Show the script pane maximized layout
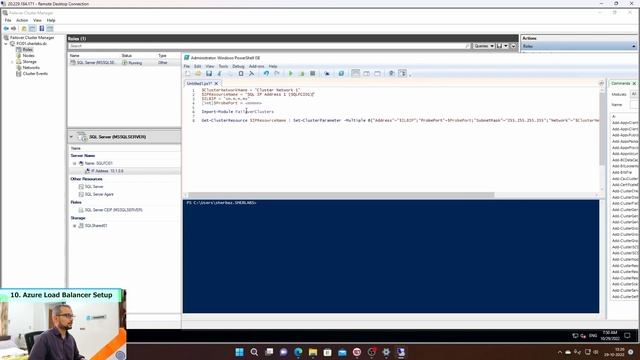The width and height of the screenshot is (640, 360). (377, 73)
